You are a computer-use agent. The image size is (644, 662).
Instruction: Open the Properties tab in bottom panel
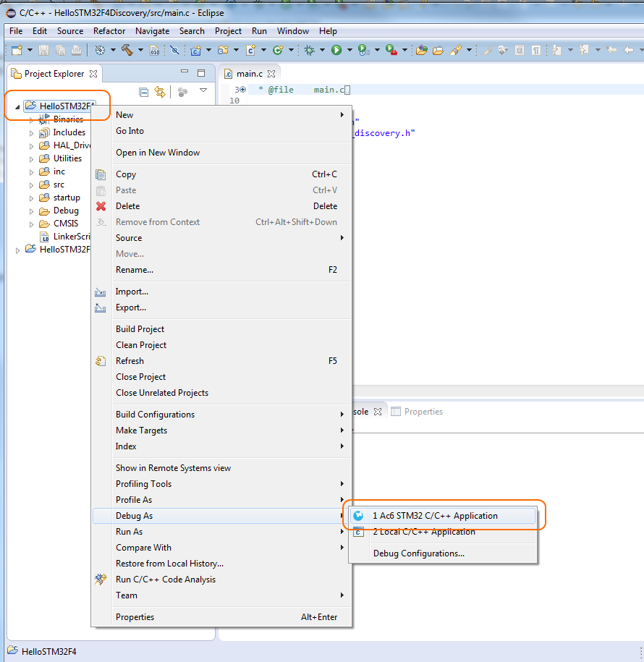point(423,412)
